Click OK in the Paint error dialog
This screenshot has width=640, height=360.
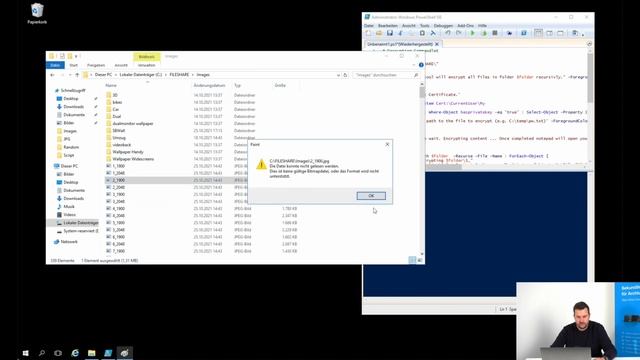[371, 196]
